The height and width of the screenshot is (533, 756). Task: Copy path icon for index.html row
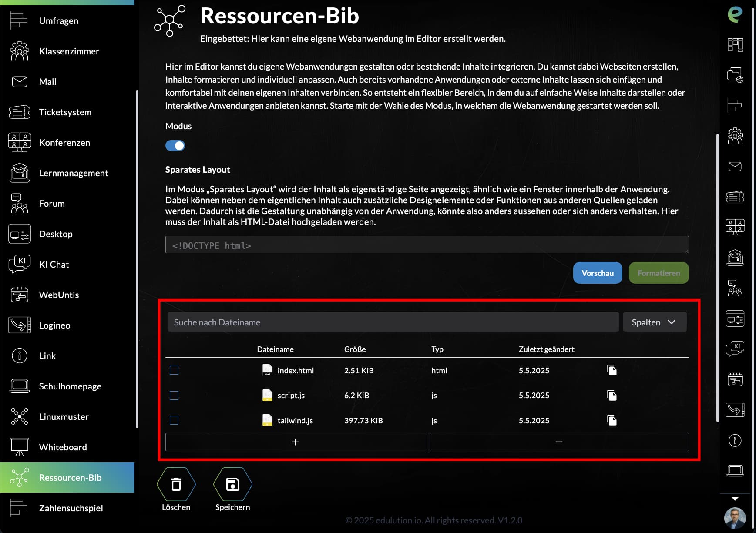(612, 370)
